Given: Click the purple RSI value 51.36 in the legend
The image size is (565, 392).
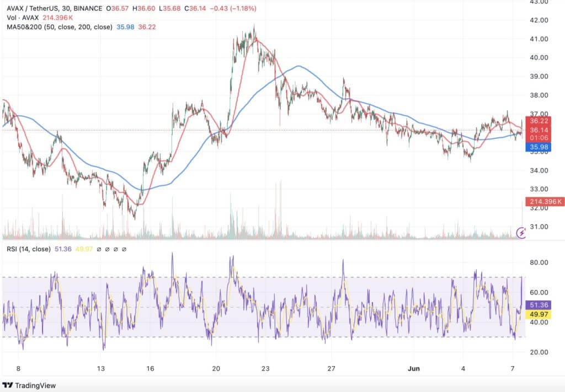Looking at the screenshot, I should pos(63,249).
